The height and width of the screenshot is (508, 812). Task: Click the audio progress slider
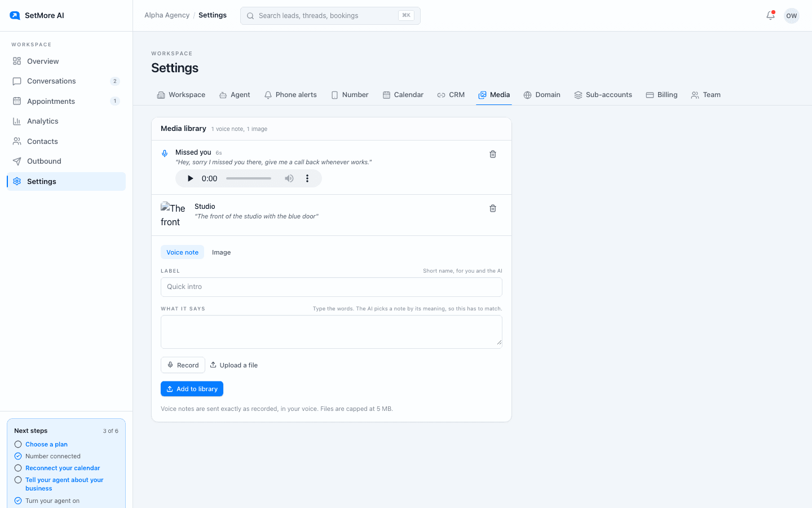[x=249, y=178]
